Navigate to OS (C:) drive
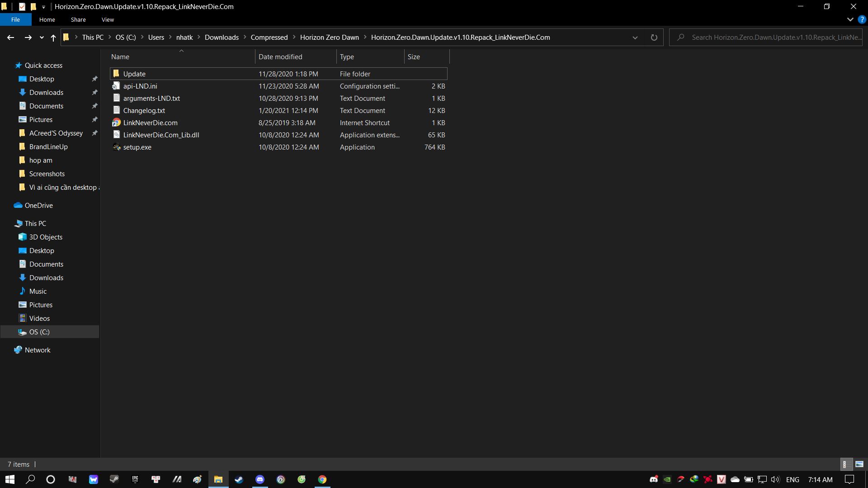This screenshot has width=868, height=488. coord(39,331)
